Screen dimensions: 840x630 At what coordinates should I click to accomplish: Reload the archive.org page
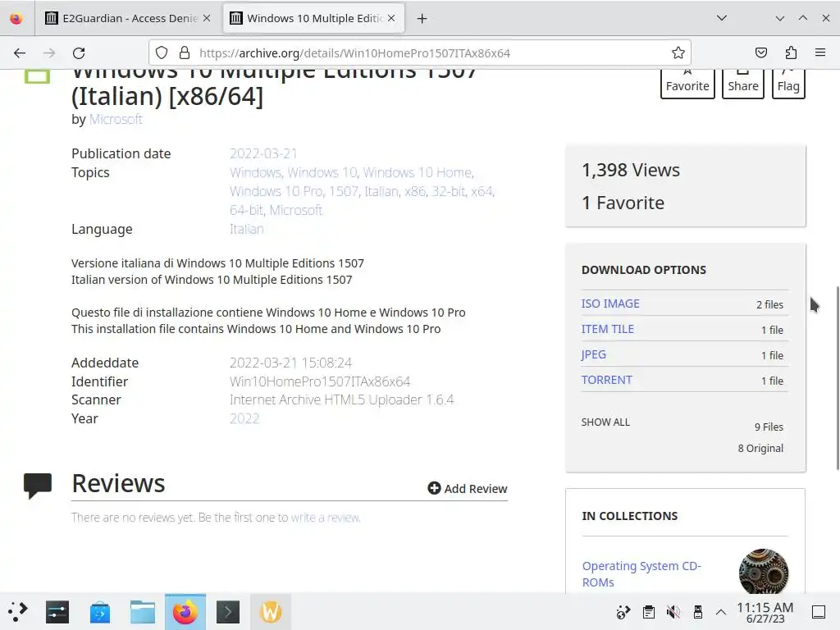[79, 53]
